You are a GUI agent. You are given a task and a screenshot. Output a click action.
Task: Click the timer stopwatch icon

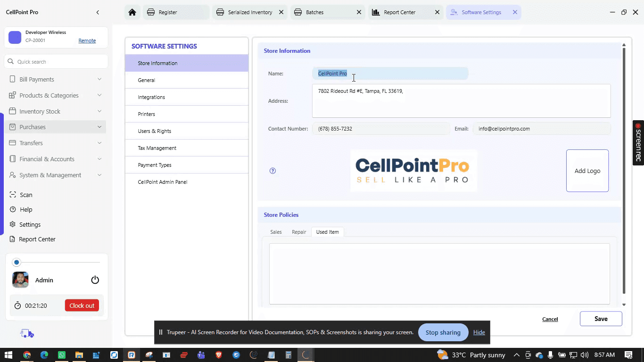pyautogui.click(x=18, y=305)
